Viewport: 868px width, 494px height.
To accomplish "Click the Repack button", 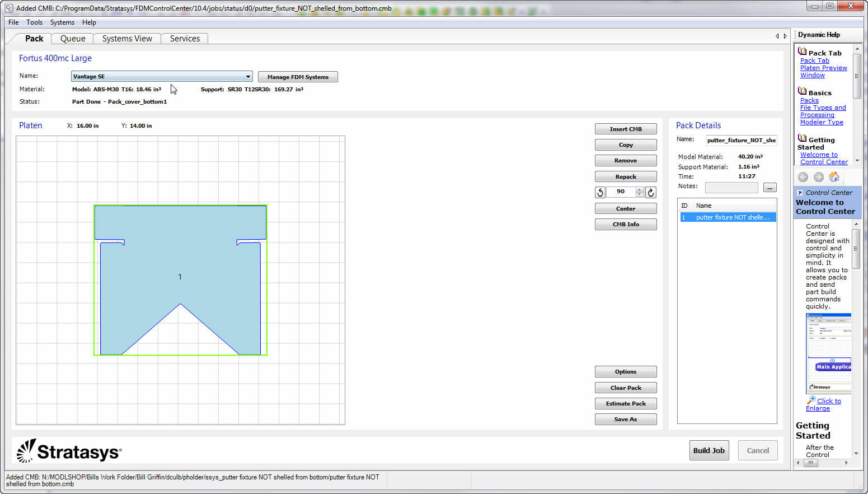I will [x=626, y=177].
